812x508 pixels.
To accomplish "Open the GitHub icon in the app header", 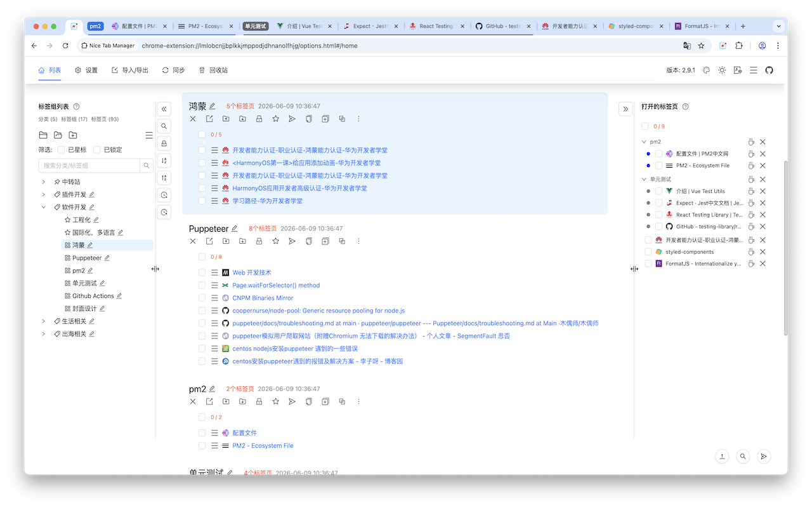I will 769,70.
